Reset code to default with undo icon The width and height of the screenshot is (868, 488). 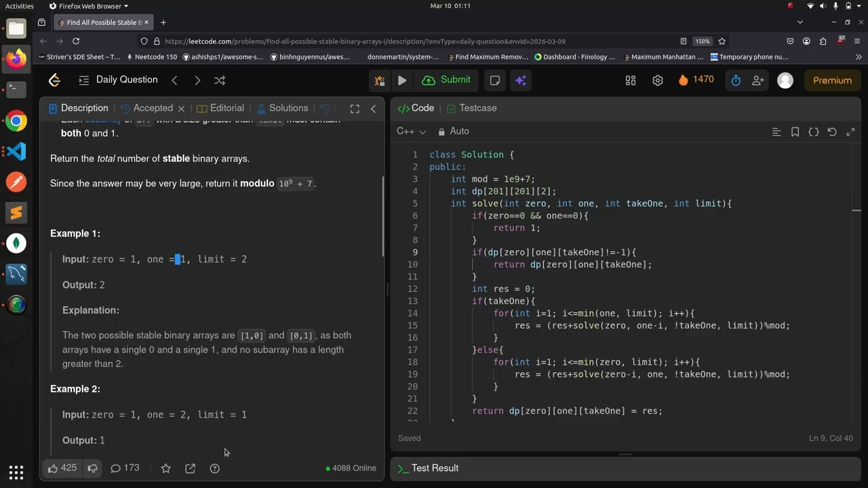[832, 132]
